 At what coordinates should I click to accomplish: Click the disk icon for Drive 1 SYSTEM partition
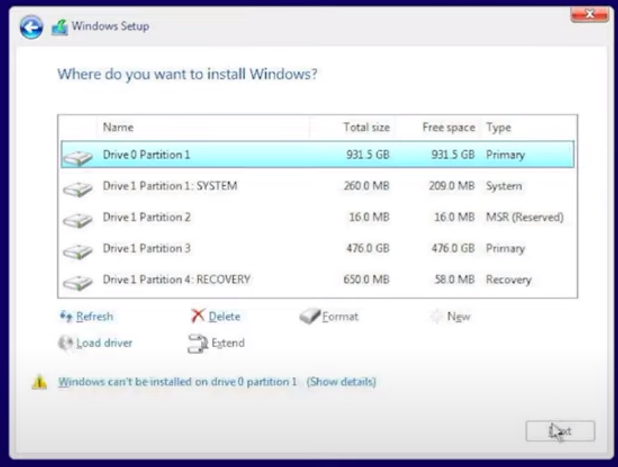78,189
